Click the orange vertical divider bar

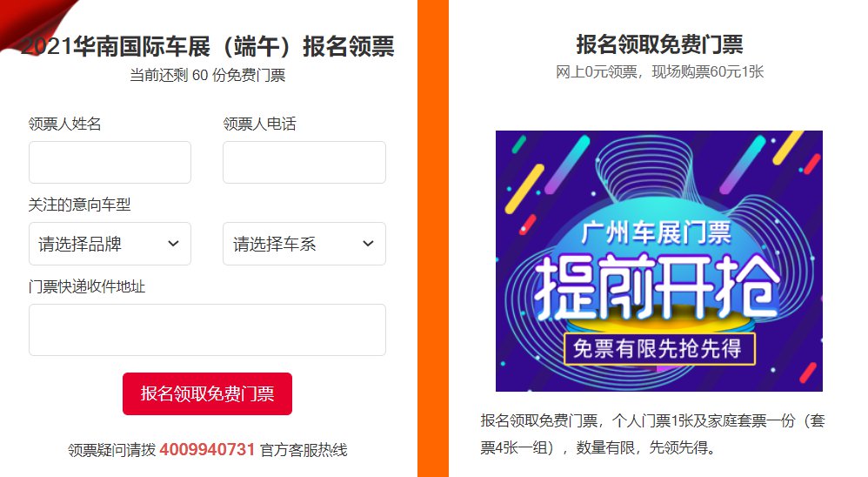click(x=433, y=238)
